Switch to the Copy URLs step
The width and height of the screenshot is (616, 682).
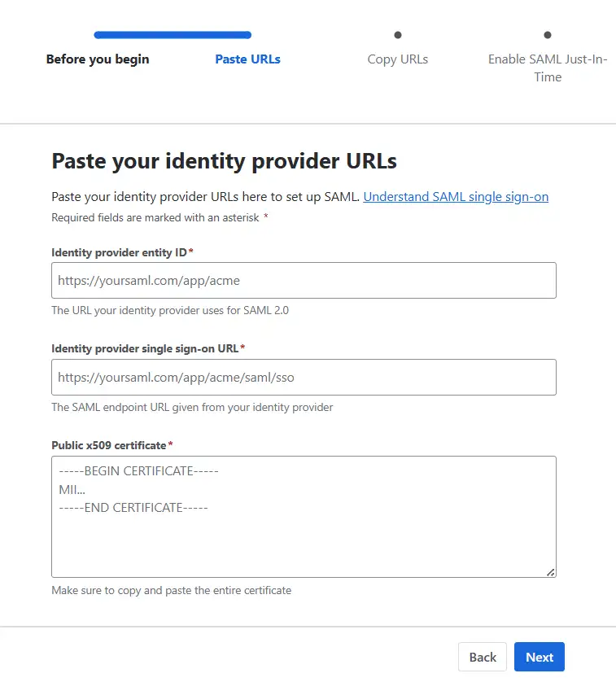[397, 59]
